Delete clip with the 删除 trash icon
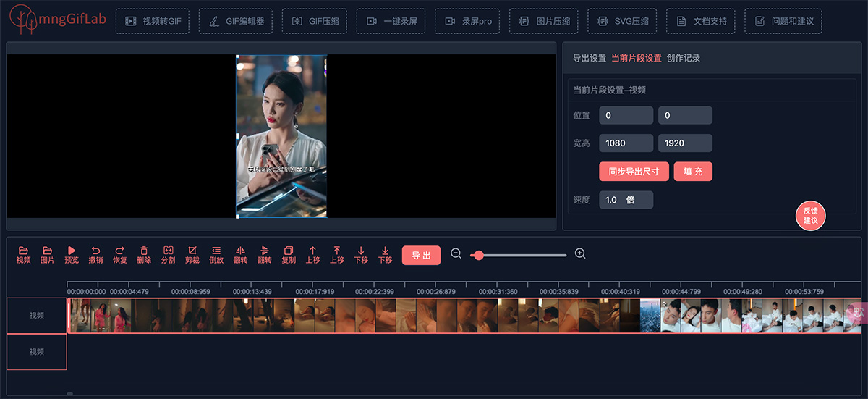Viewport: 868px width, 399px height. (144, 251)
